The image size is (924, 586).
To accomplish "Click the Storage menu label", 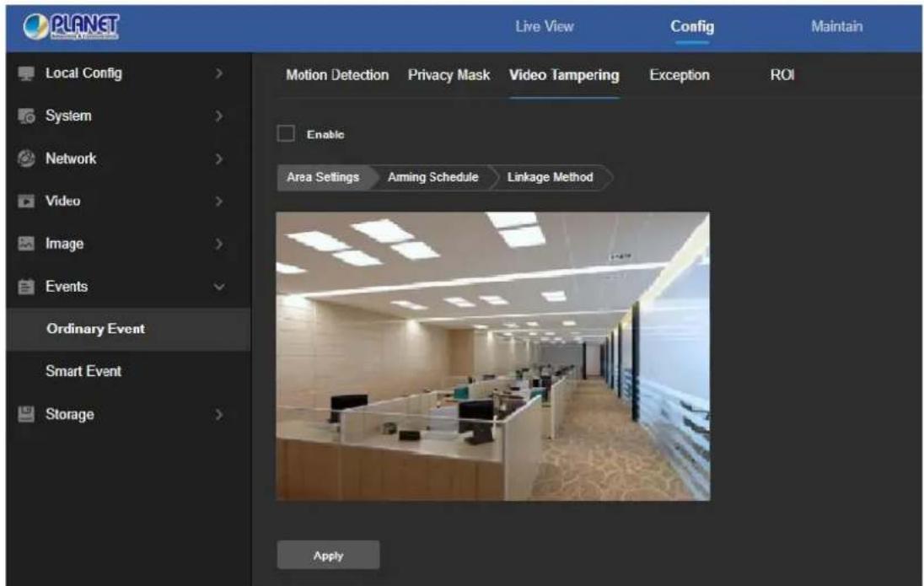I will [x=69, y=415].
